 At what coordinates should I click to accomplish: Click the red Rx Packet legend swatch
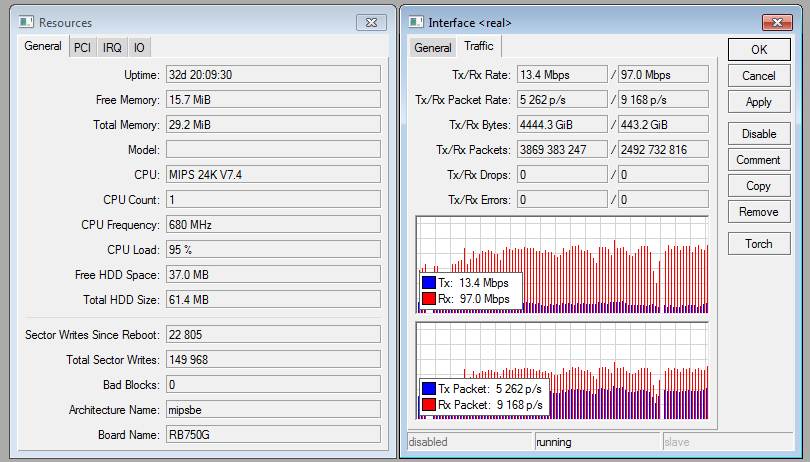point(429,404)
